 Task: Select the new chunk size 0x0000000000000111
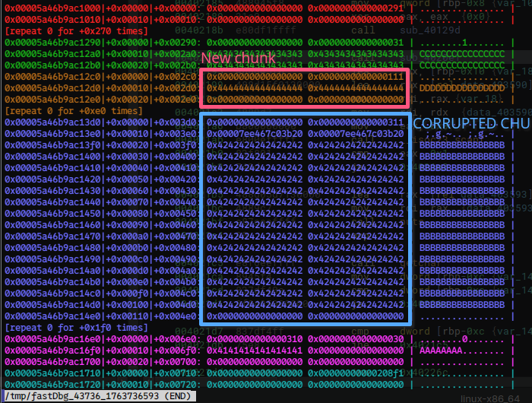point(356,77)
